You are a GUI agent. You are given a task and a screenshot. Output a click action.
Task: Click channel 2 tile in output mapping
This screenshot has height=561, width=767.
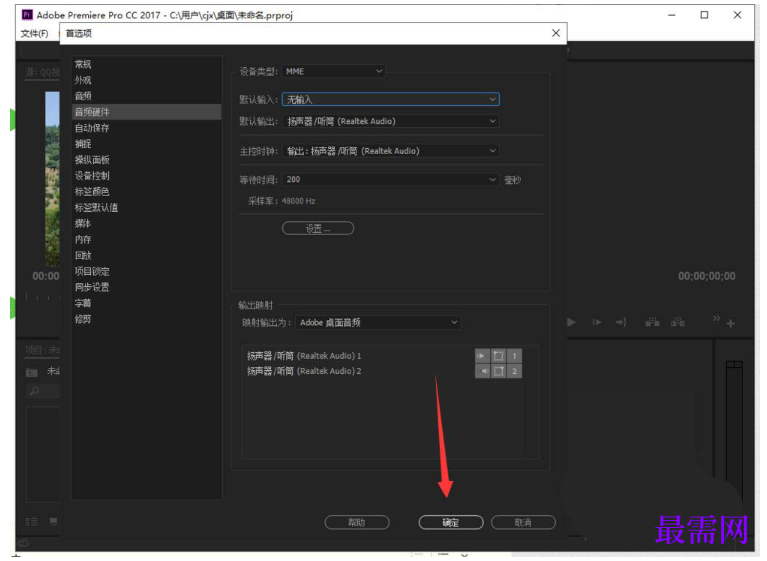(514, 371)
